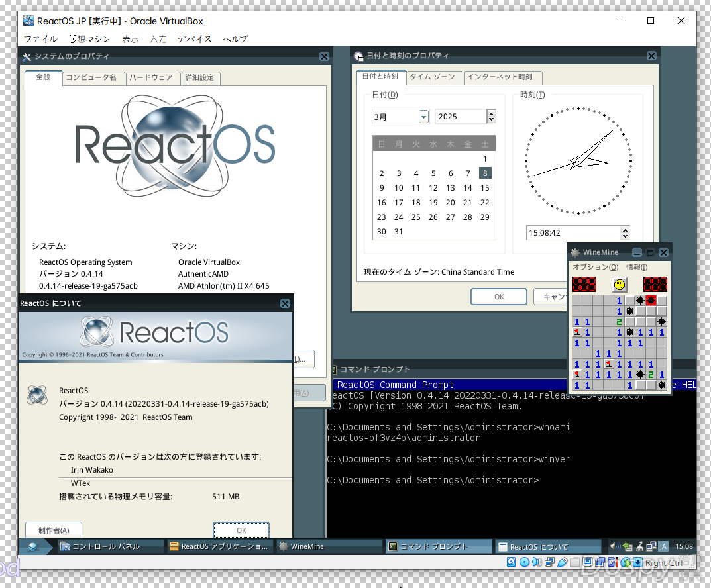Open the ハードウェア tab in system properties
The image size is (711, 588).
coord(150,77)
